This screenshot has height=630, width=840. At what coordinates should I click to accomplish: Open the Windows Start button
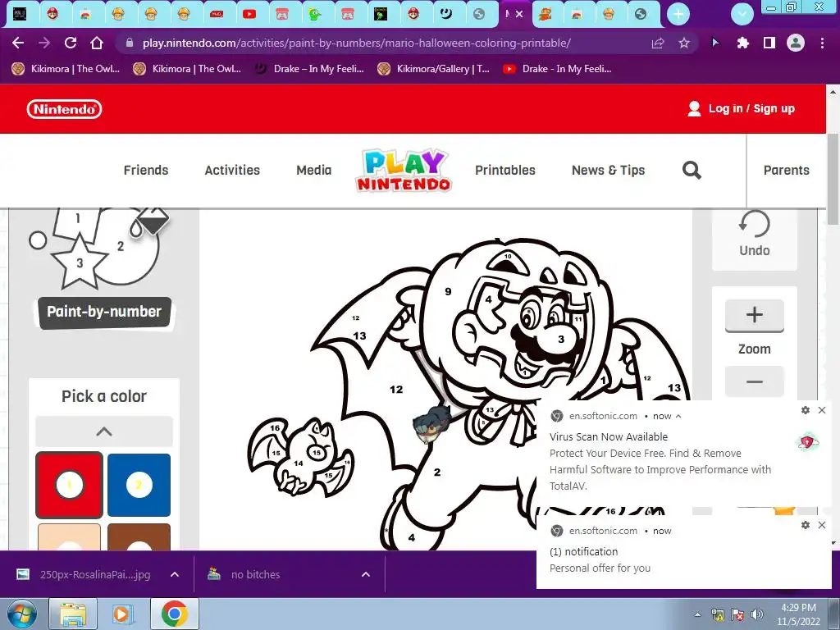22,614
